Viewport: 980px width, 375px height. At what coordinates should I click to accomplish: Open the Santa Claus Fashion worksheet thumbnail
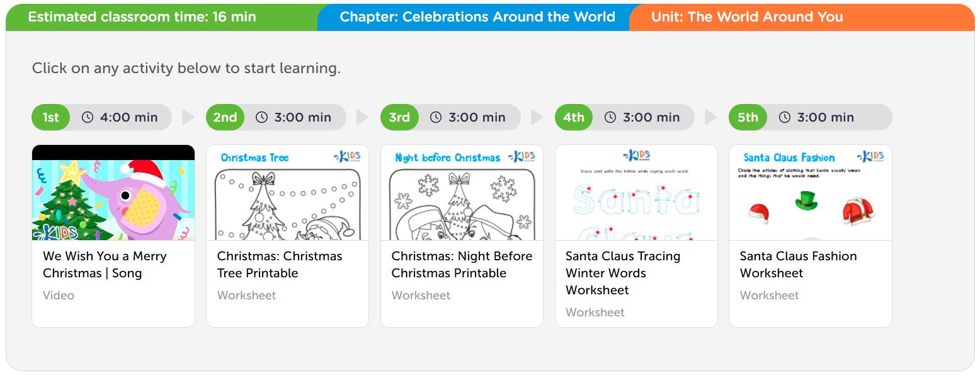[810, 193]
